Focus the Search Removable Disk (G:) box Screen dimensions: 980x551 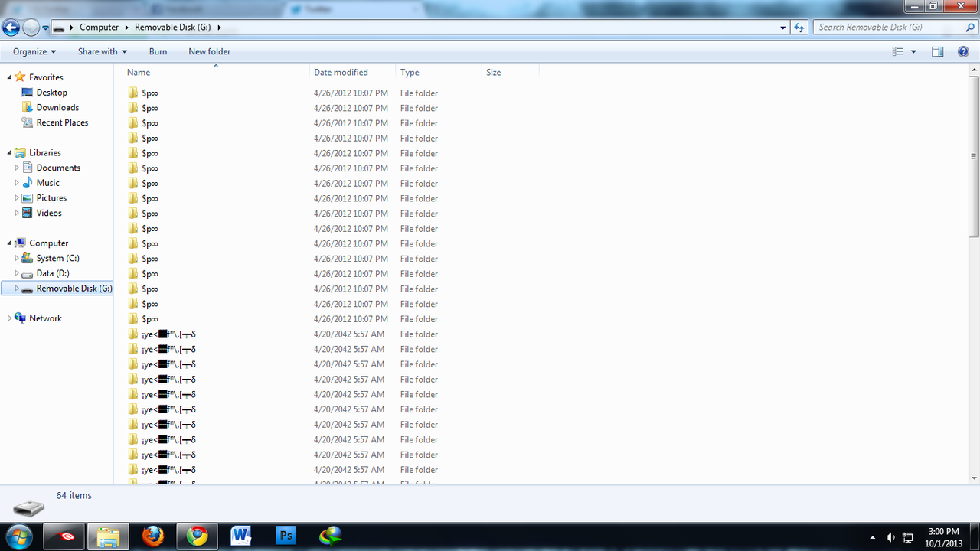888,28
